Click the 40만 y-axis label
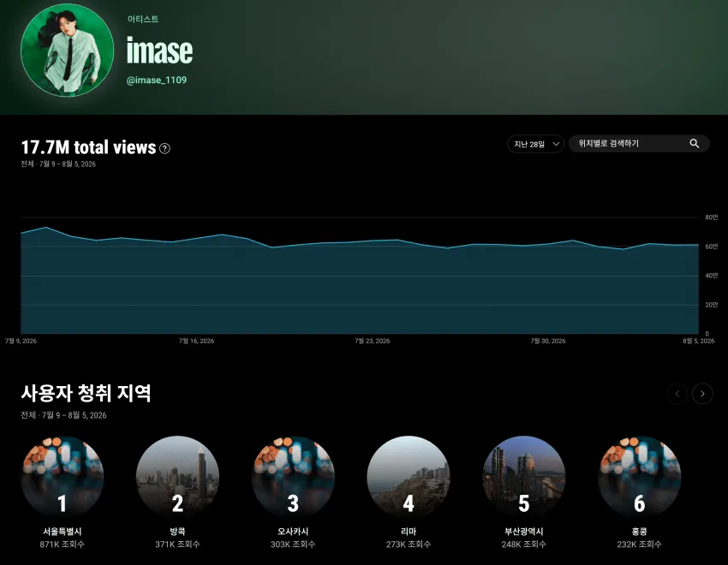 (711, 276)
